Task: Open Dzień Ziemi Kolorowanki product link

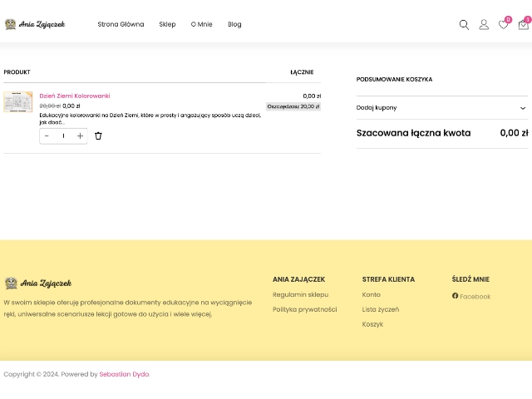Action: pos(75,96)
